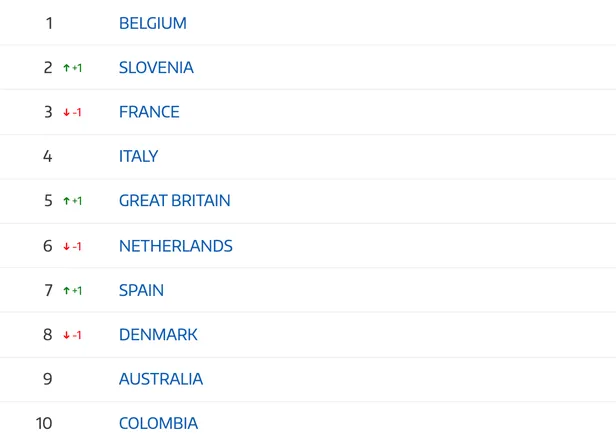616x440 pixels.
Task: Open the COLOMBIA country link
Action: [158, 424]
